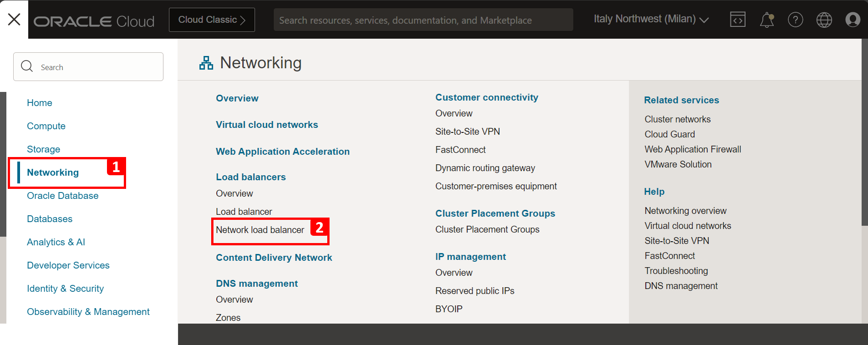Open Content Delivery Network link
The image size is (868, 345).
pos(274,258)
